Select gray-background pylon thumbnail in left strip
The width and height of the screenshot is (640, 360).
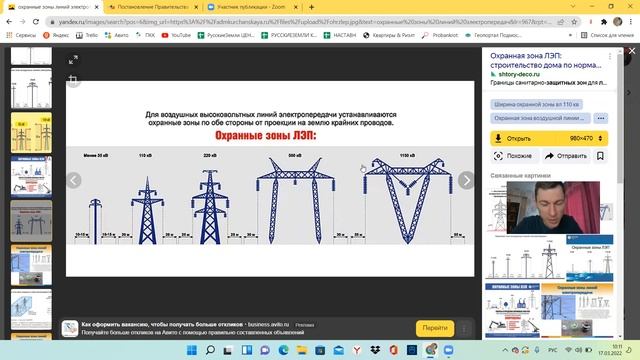pyautogui.click(x=31, y=221)
